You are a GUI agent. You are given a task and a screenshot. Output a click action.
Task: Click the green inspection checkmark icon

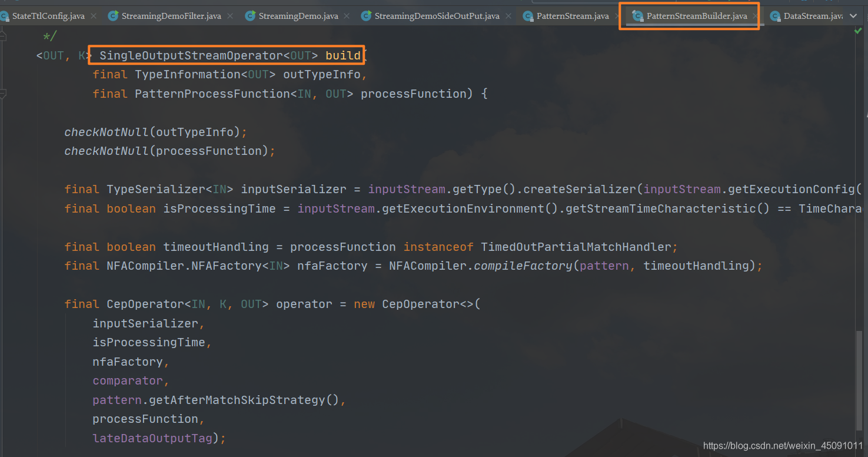(858, 31)
